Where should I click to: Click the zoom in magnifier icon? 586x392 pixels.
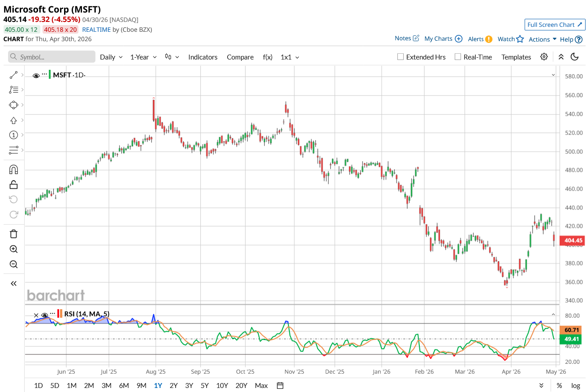(x=13, y=249)
